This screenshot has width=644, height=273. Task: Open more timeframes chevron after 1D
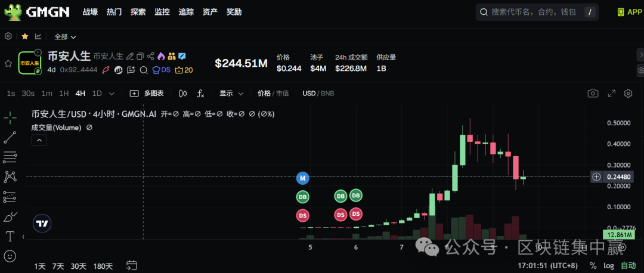tap(112, 94)
